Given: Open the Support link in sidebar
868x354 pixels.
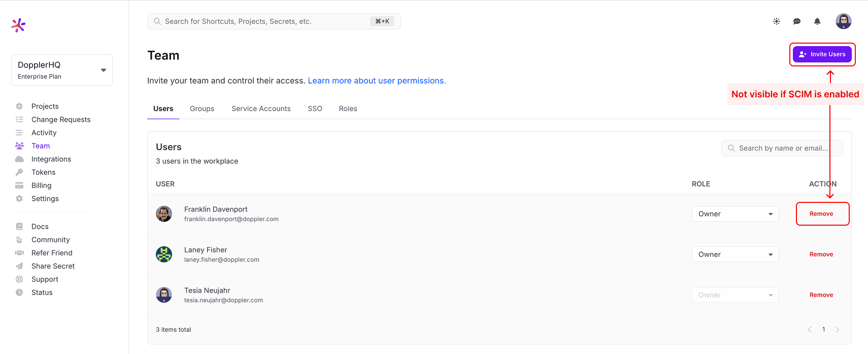Looking at the screenshot, I should 45,279.
